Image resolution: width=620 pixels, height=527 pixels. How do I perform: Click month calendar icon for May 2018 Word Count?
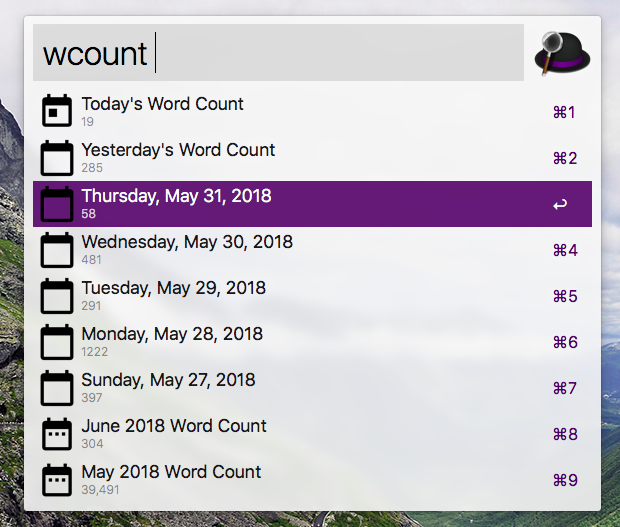point(58,480)
